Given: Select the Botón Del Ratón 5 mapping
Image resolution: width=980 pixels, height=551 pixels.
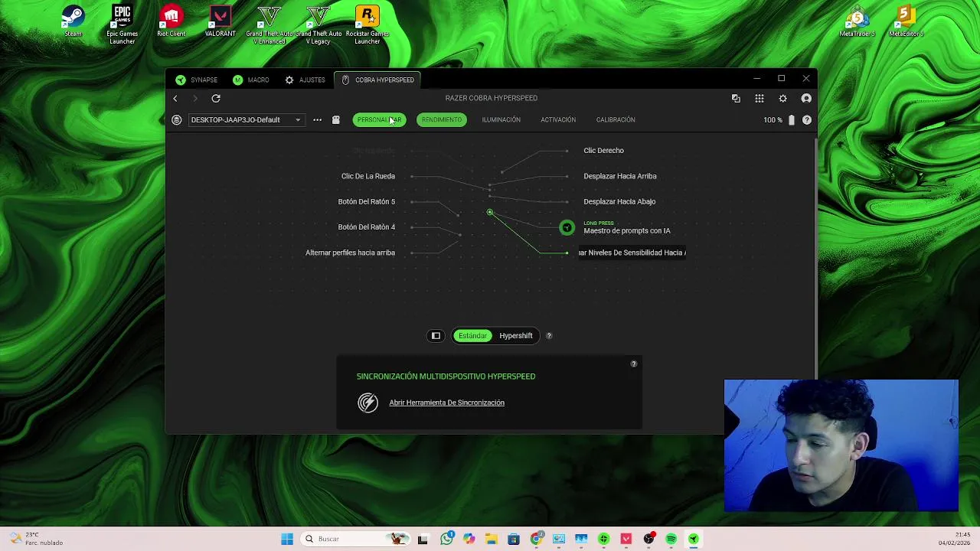Looking at the screenshot, I should (x=367, y=201).
